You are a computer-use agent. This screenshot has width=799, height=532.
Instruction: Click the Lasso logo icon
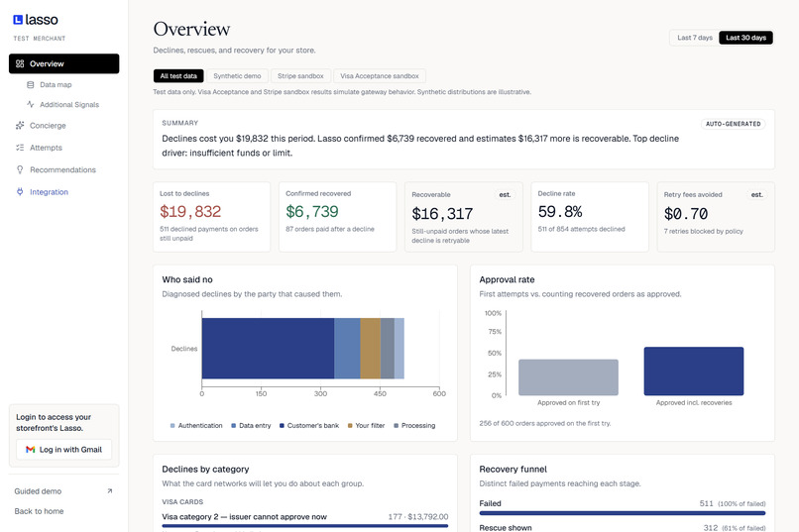[18, 20]
